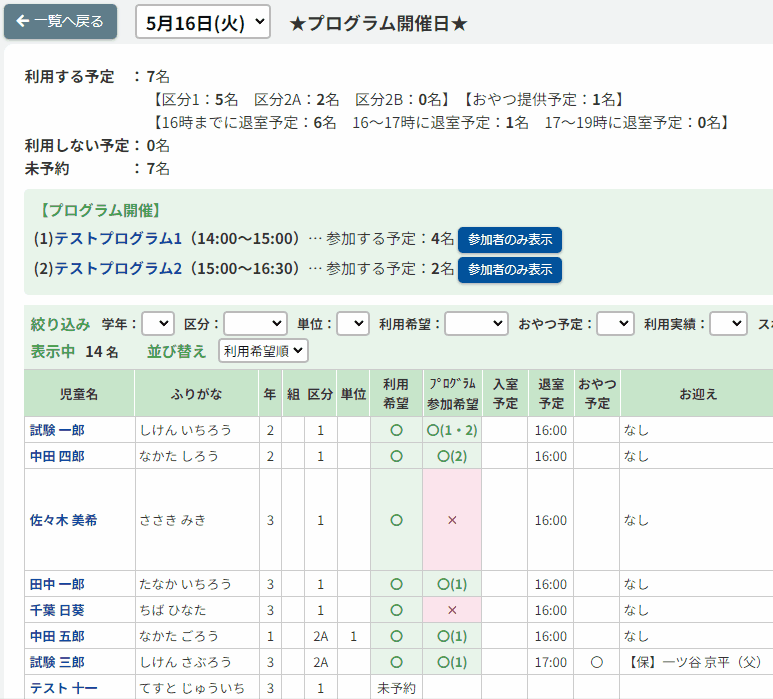Open child record 田中 一郎

[x=57, y=584]
